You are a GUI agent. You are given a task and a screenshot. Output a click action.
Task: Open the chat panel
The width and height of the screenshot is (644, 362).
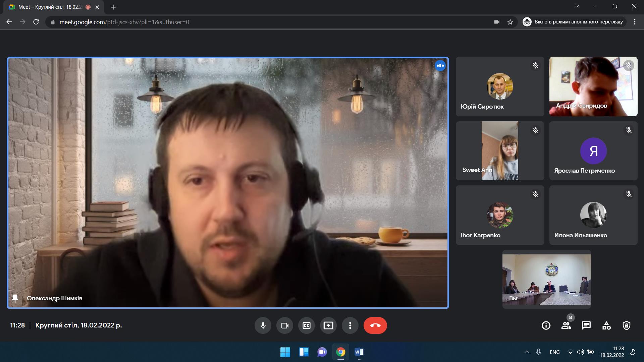click(x=586, y=325)
